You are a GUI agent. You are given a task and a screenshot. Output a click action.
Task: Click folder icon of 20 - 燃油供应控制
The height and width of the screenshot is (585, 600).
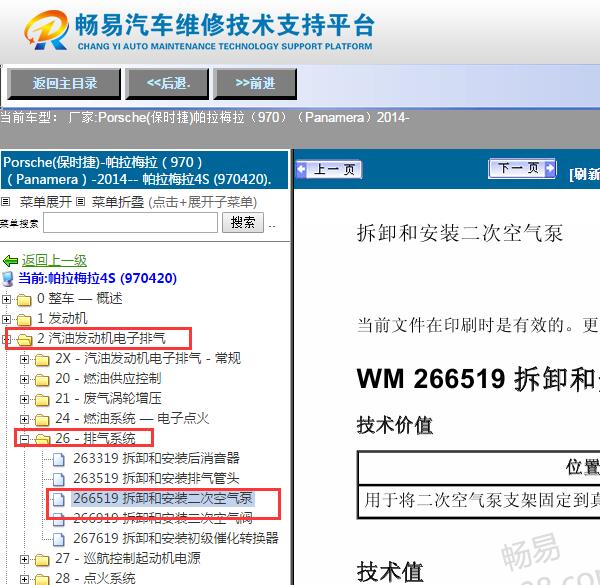(42, 380)
